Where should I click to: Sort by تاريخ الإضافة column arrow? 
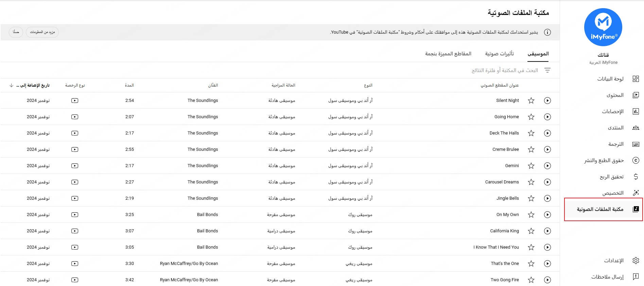11,85
